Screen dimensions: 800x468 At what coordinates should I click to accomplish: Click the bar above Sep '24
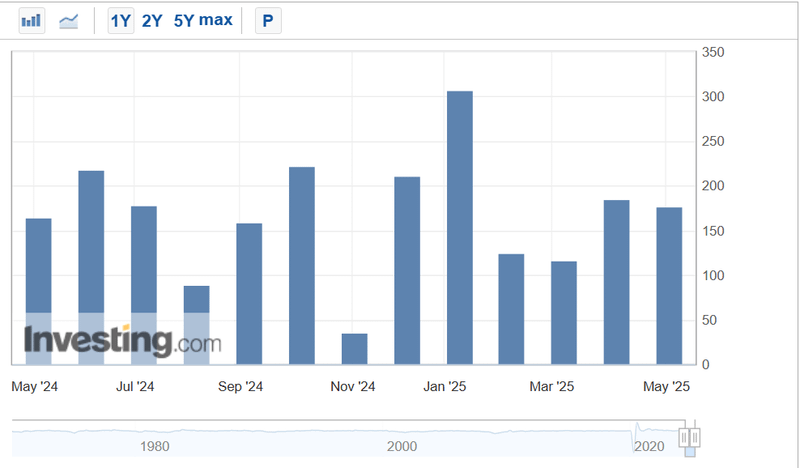(249, 294)
